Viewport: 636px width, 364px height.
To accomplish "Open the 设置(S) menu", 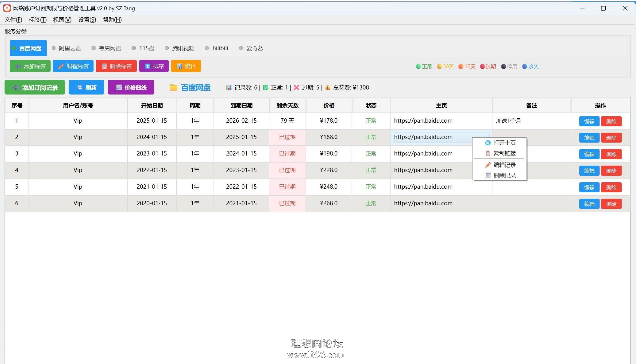I will pyautogui.click(x=87, y=20).
